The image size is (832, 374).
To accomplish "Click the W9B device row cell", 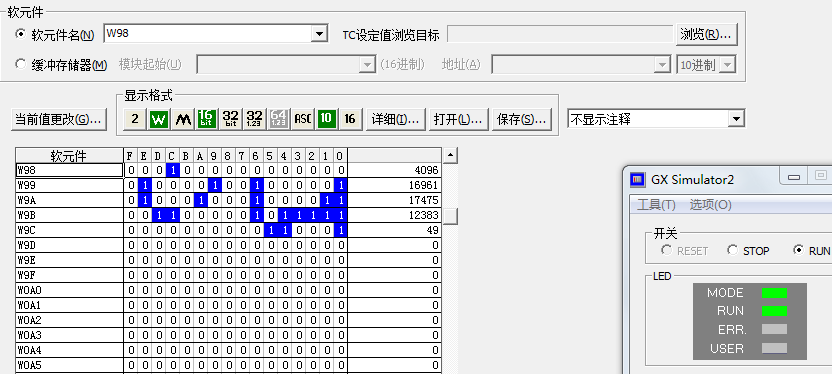I will pos(69,215).
